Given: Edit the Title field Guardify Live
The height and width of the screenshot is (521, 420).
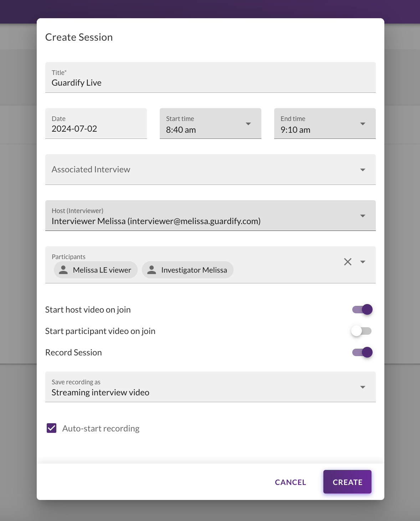Looking at the screenshot, I should [x=210, y=77].
